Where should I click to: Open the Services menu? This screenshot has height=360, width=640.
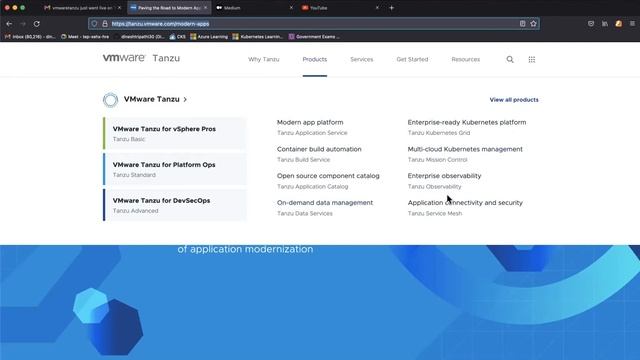click(362, 60)
